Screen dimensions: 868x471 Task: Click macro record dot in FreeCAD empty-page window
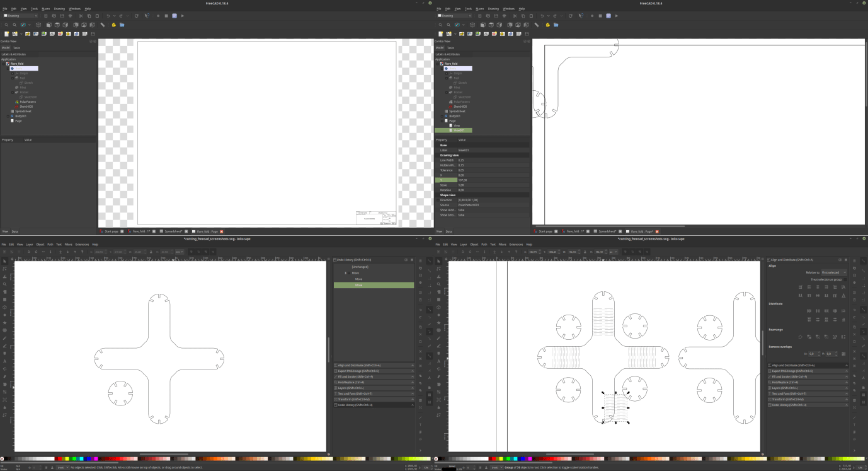pos(158,16)
